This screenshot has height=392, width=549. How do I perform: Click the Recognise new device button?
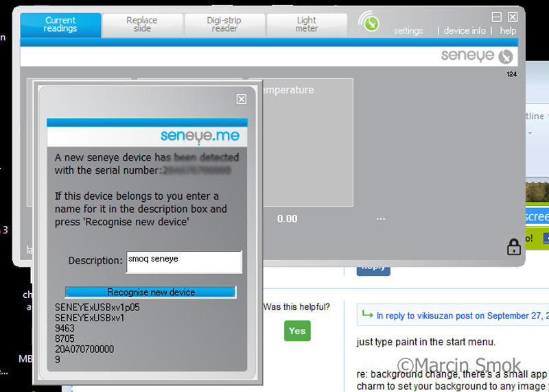(x=151, y=292)
